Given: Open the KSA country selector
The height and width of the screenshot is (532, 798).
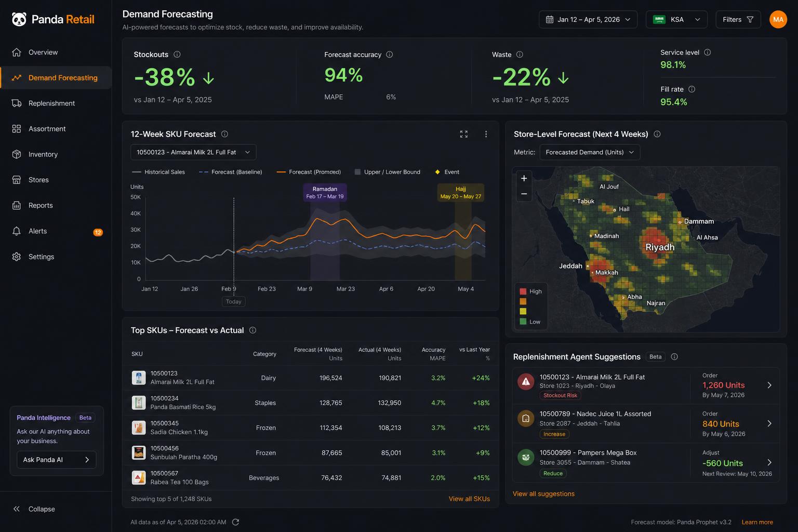Looking at the screenshot, I should (676, 20).
